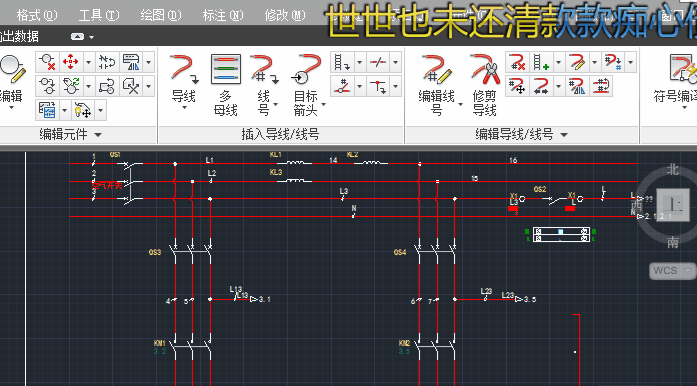Choose the 线号 wire number tool

264,84
